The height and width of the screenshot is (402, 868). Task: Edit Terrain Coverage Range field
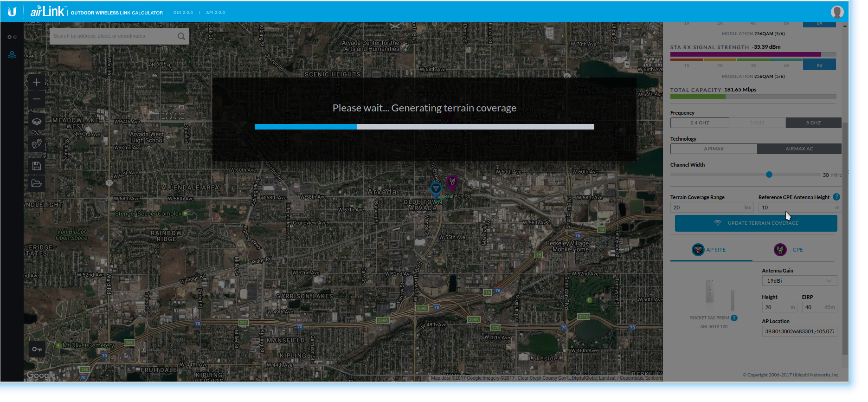(x=712, y=207)
